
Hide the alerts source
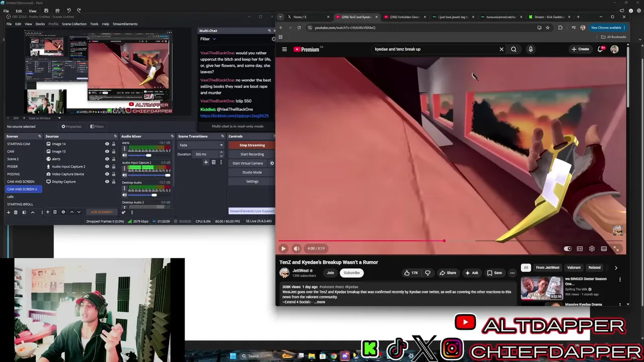[107, 159]
